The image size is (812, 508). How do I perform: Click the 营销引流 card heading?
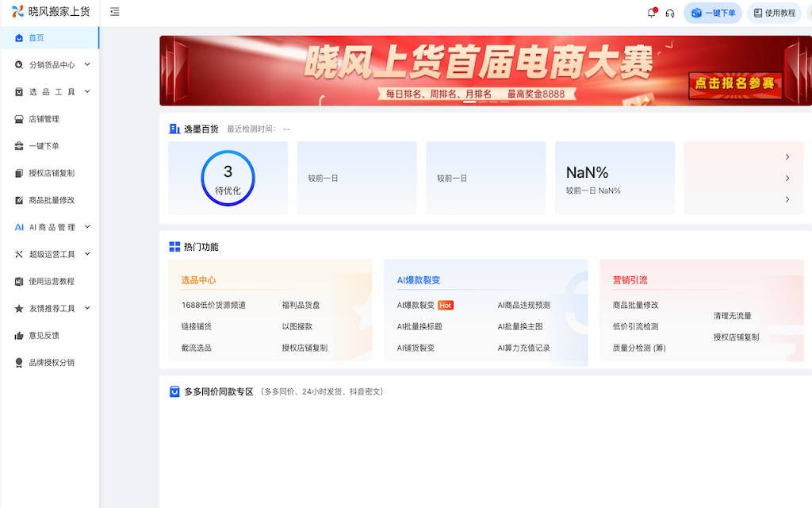(630, 280)
